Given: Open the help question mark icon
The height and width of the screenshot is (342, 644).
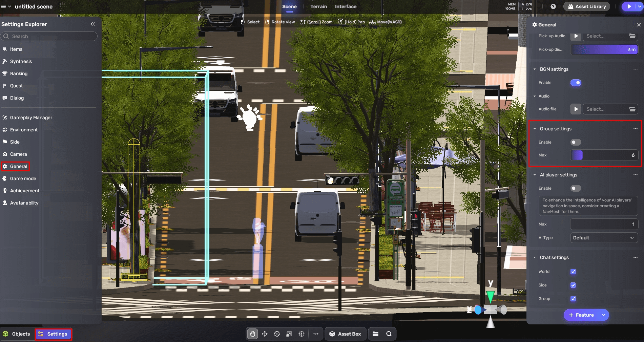Looking at the screenshot, I should click(553, 6).
